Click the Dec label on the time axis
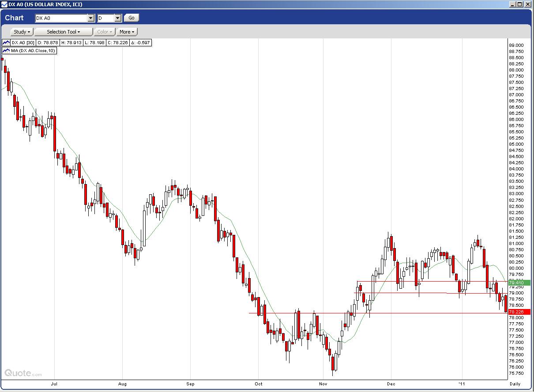The width and height of the screenshot is (534, 392). pyautogui.click(x=391, y=384)
